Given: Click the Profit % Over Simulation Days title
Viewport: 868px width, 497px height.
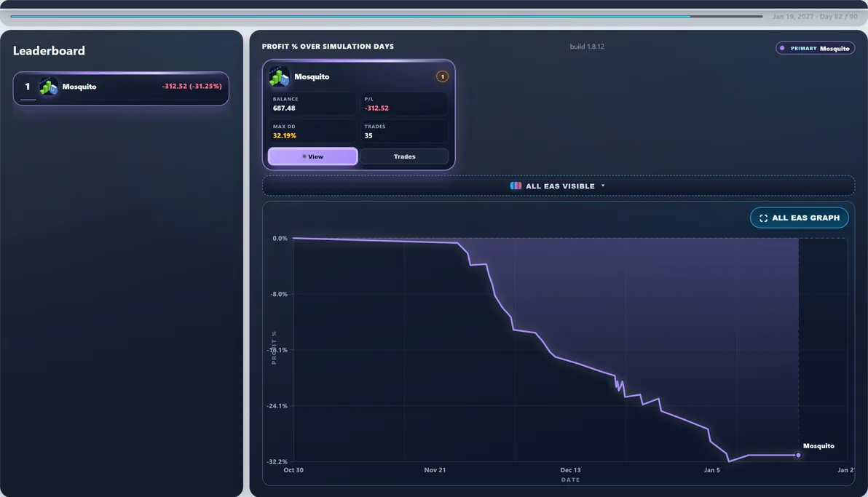Looking at the screenshot, I should point(328,47).
